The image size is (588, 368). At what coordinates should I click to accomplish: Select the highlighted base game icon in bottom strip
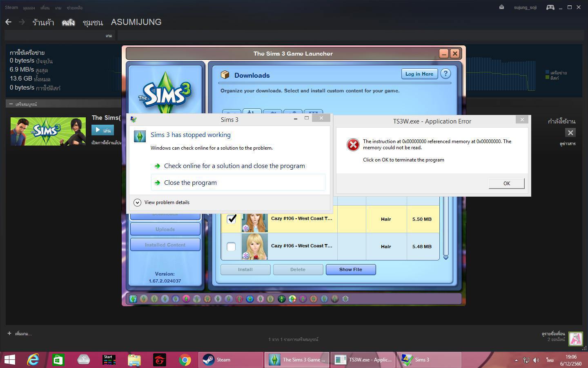133,299
